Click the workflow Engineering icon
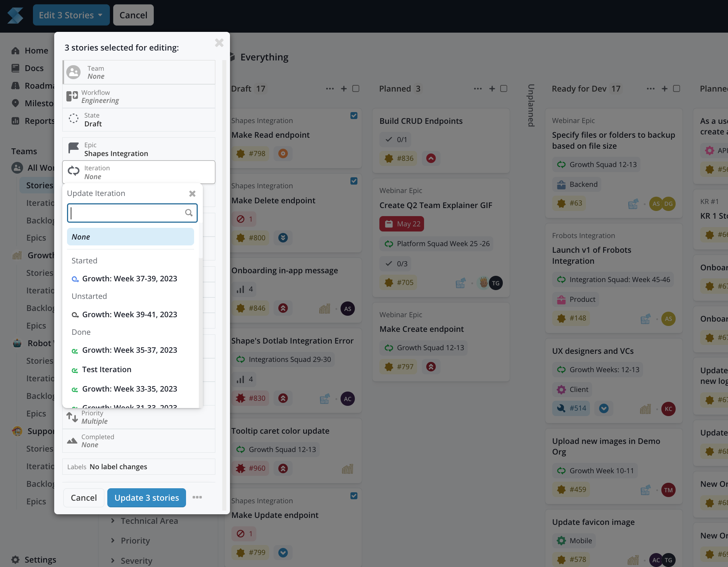The height and width of the screenshot is (567, 728). coord(73,96)
